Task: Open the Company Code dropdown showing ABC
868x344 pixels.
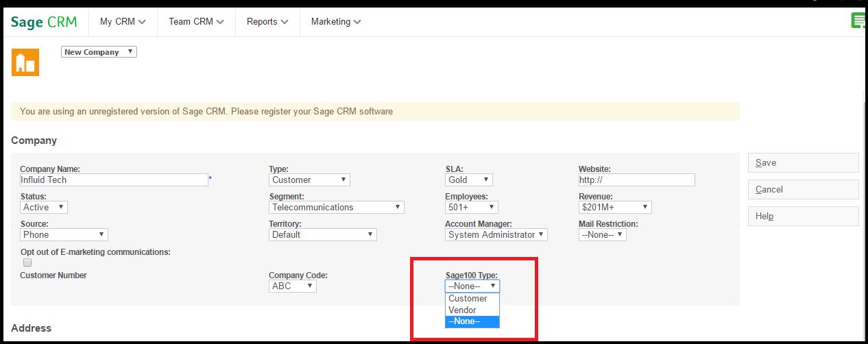Action: tap(293, 286)
